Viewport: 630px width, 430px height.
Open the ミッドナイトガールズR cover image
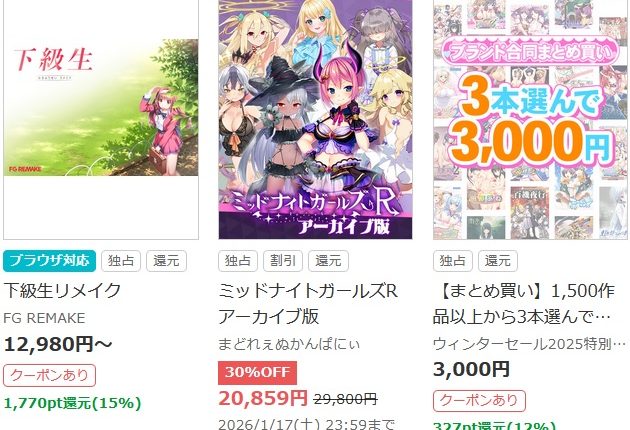pos(315,119)
